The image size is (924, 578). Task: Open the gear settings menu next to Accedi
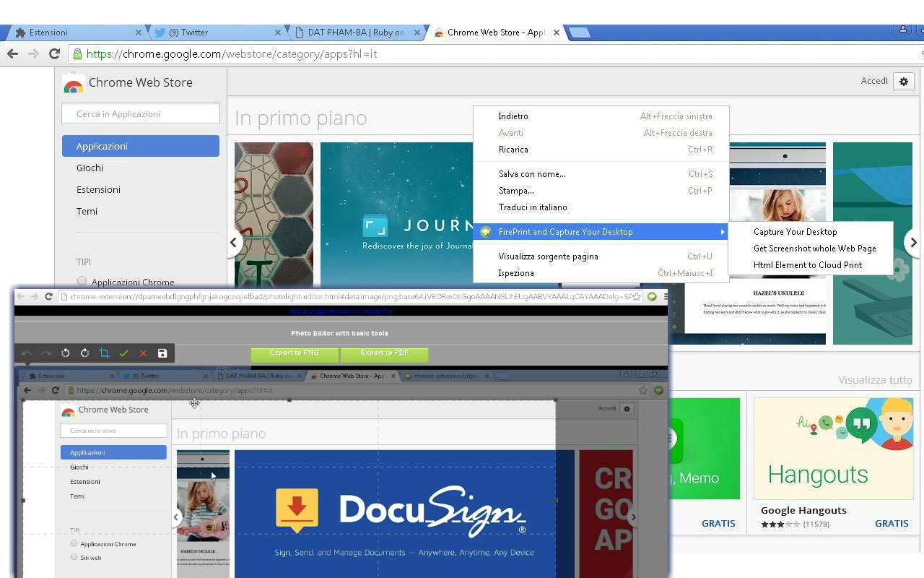tap(904, 81)
